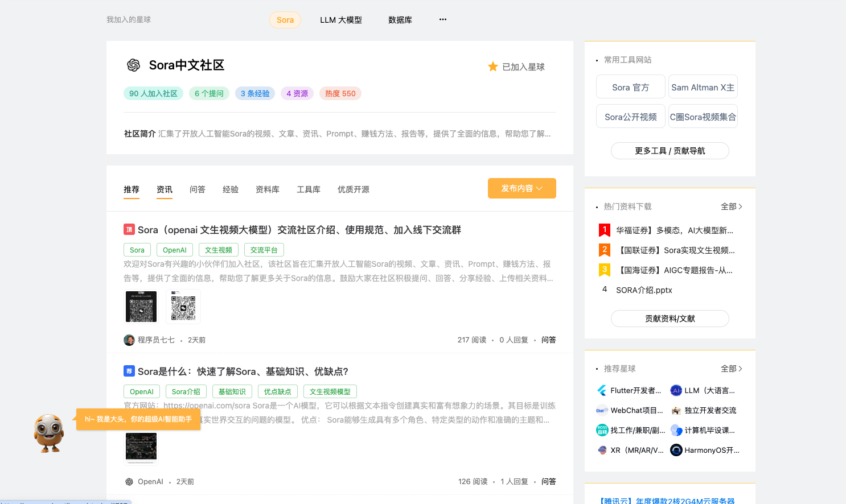The height and width of the screenshot is (504, 846).
Task: Click the 优点缺点 tag
Action: click(278, 391)
